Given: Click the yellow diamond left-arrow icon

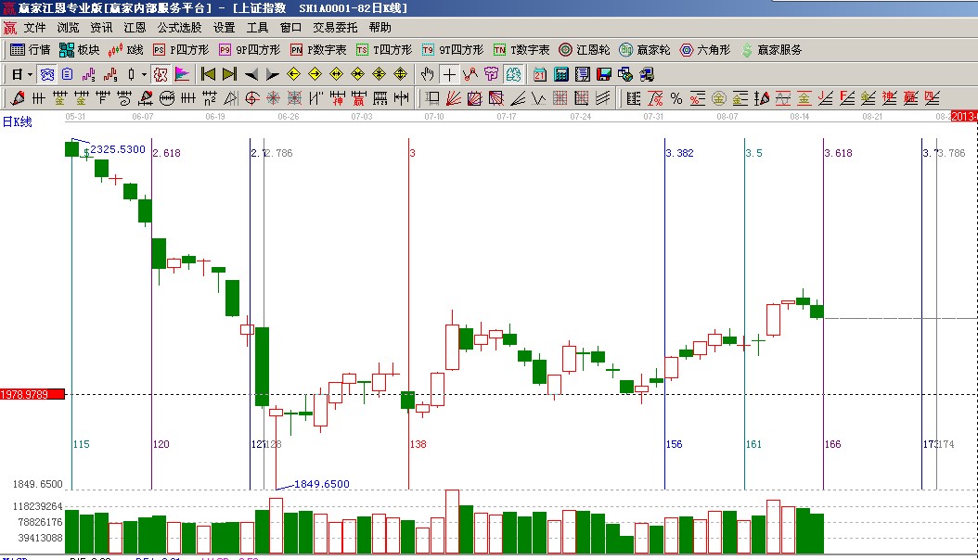Looking at the screenshot, I should 293,74.
